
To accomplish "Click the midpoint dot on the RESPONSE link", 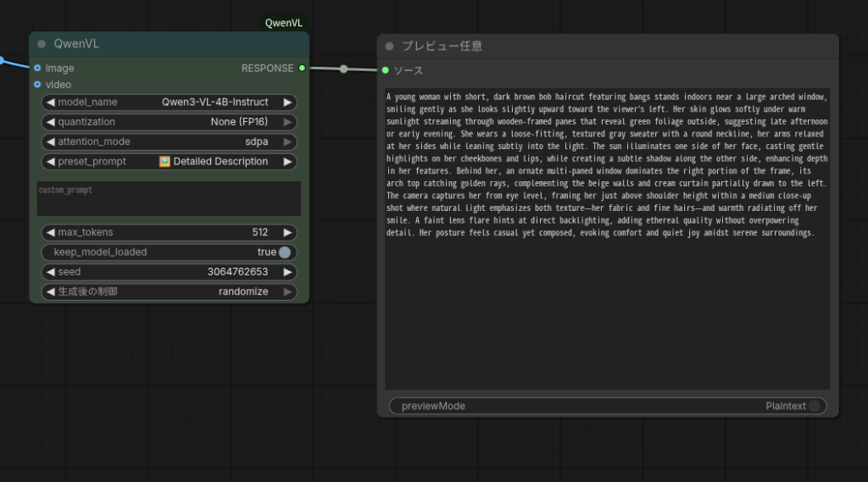I will pyautogui.click(x=343, y=69).
